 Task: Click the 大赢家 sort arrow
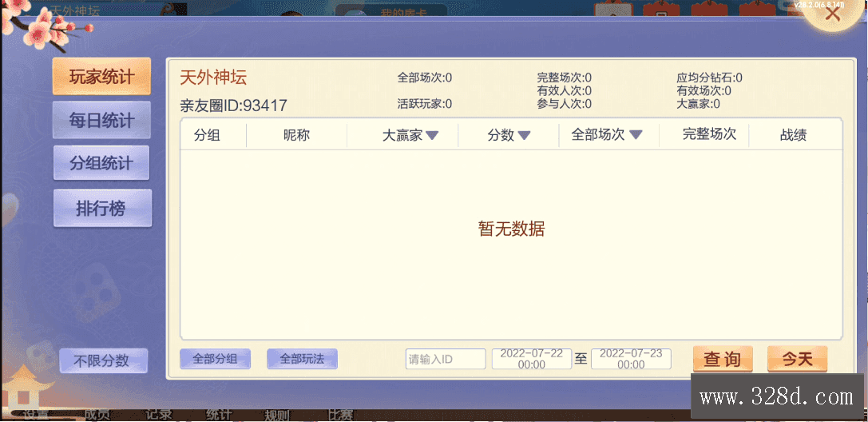(x=432, y=136)
